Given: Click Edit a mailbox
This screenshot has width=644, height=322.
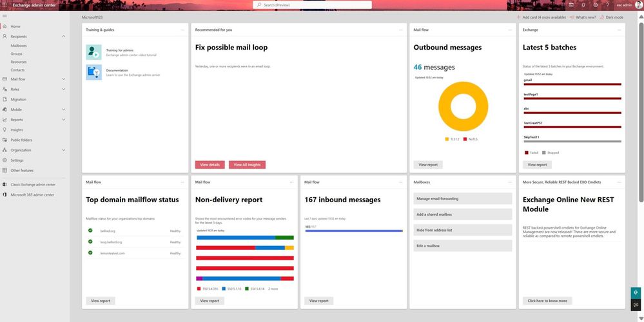Looking at the screenshot, I should 463,246.
